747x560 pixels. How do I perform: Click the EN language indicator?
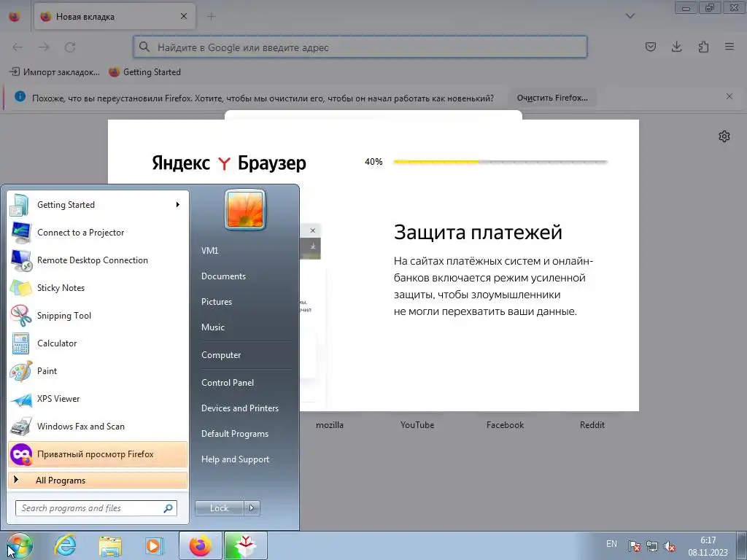tap(612, 544)
